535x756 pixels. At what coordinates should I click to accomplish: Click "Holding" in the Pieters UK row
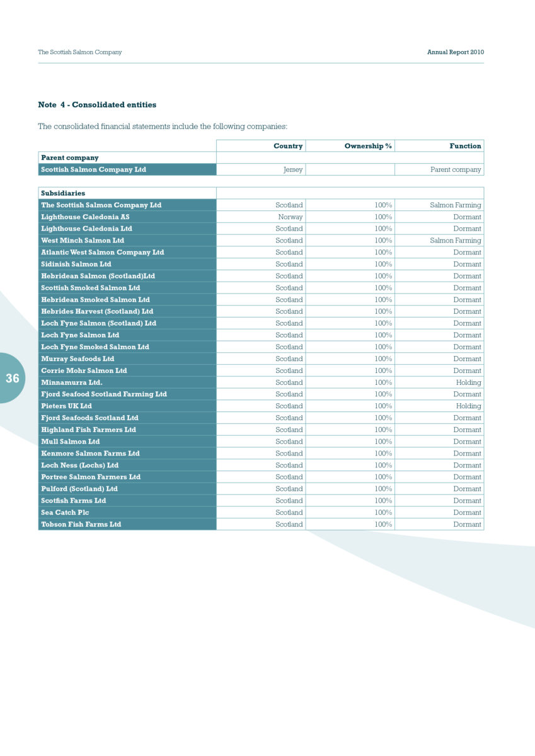click(469, 406)
